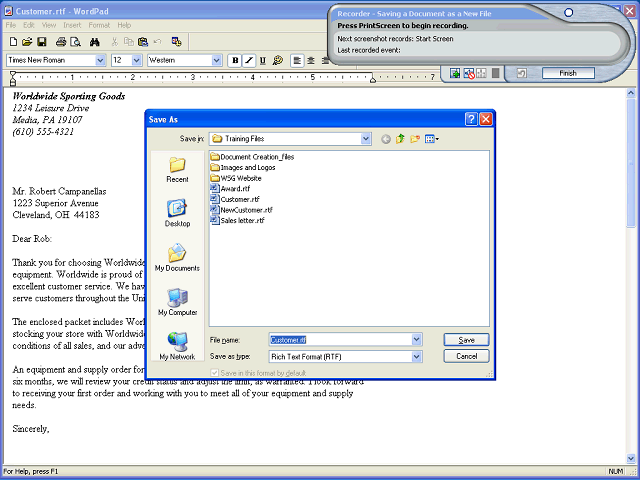Click the Open file icon in WordPad toolbar
Screen dimensions: 640x480
(x=27, y=42)
